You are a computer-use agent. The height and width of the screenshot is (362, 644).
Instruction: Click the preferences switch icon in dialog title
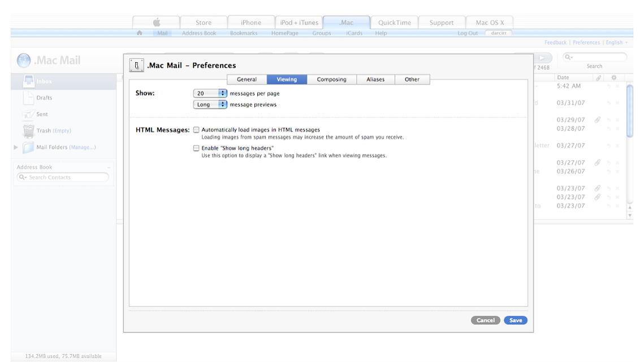[136, 65]
